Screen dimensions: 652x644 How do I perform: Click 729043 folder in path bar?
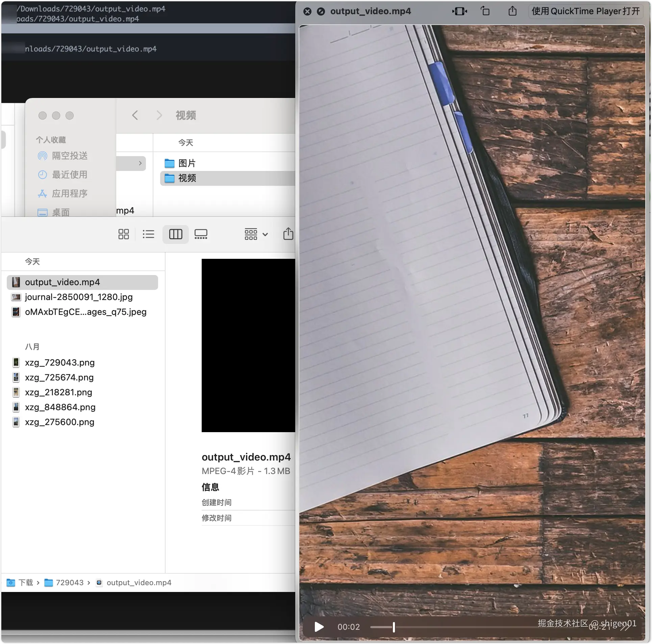pos(69,583)
